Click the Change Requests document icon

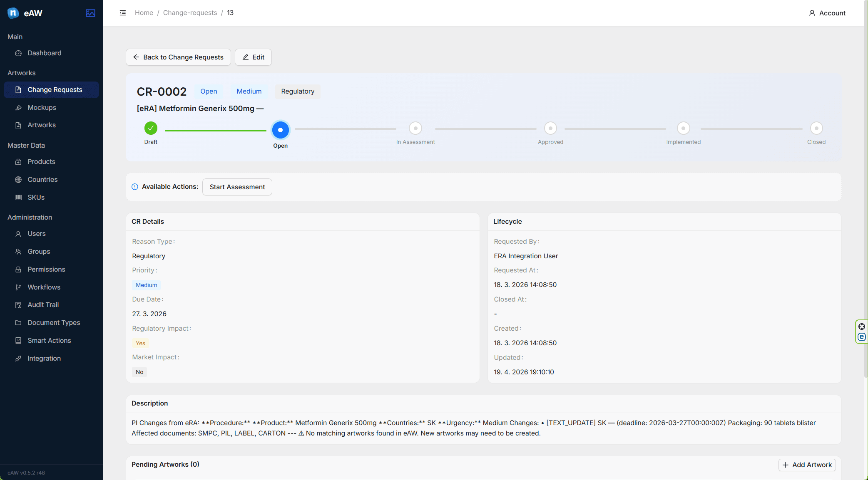(x=18, y=90)
